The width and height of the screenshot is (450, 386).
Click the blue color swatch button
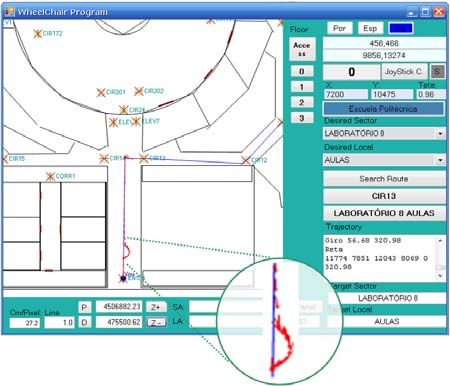401,28
